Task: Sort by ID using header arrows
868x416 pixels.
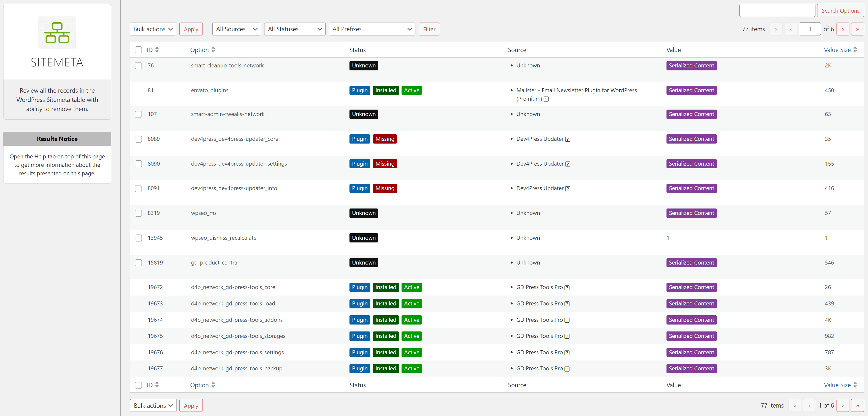Action: coord(157,50)
